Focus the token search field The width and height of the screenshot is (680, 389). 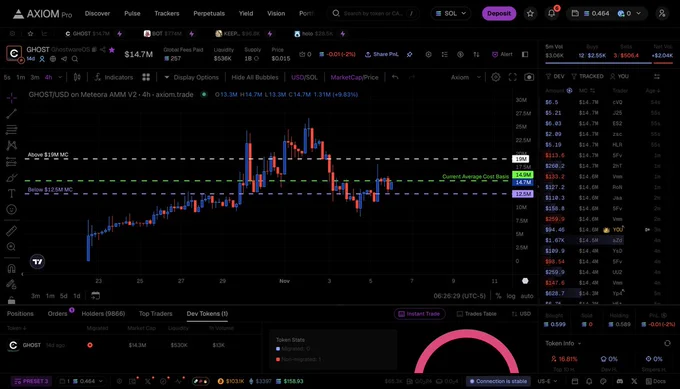[x=373, y=13]
